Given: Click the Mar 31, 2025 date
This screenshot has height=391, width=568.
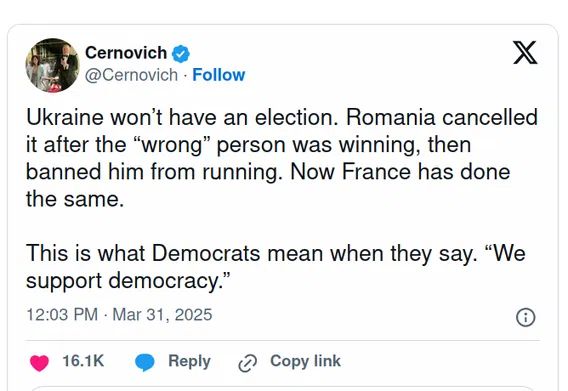Looking at the screenshot, I should tap(162, 314).
